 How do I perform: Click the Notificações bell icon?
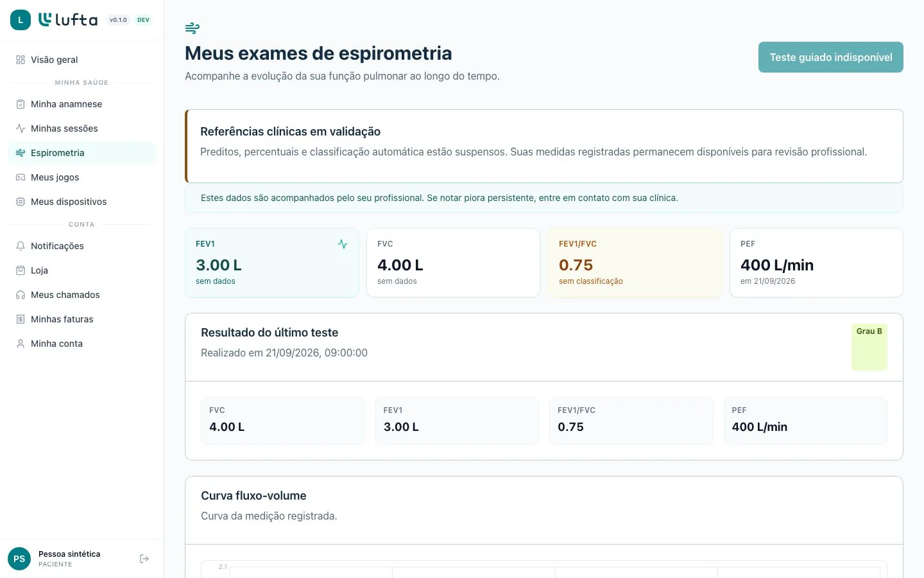(21, 246)
